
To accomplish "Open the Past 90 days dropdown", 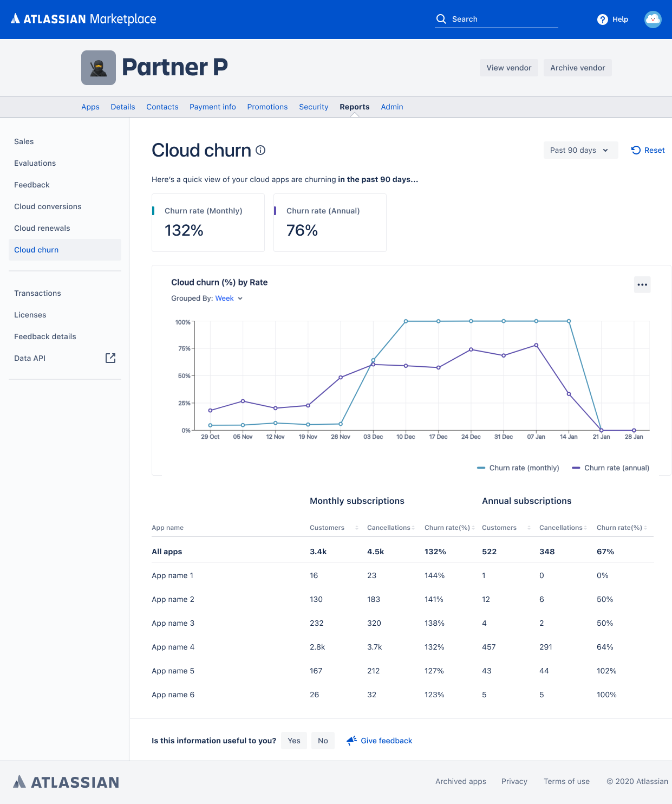I will (580, 150).
